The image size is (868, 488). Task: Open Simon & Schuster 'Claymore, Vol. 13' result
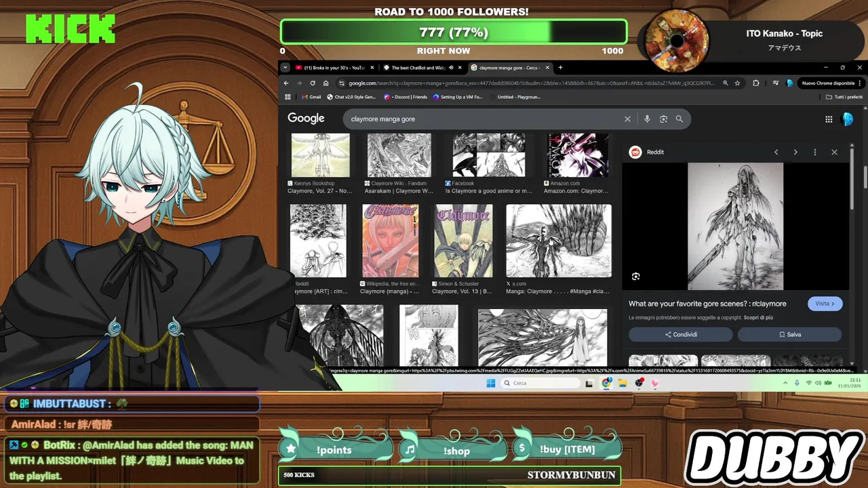tap(463, 241)
